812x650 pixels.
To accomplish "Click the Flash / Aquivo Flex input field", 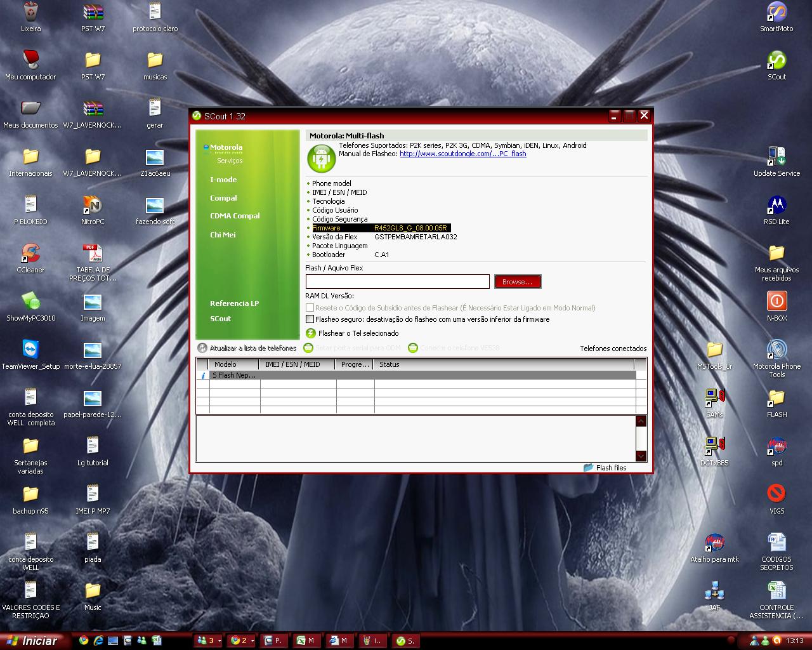I will coord(398,282).
